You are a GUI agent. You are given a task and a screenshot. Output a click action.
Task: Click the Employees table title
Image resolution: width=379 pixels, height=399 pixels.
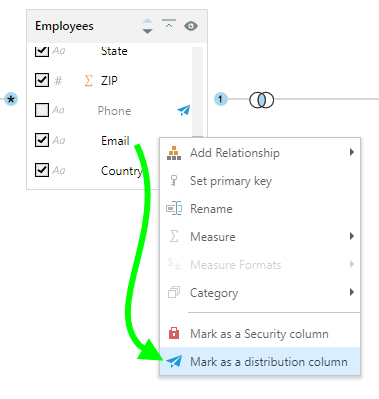[x=64, y=26]
